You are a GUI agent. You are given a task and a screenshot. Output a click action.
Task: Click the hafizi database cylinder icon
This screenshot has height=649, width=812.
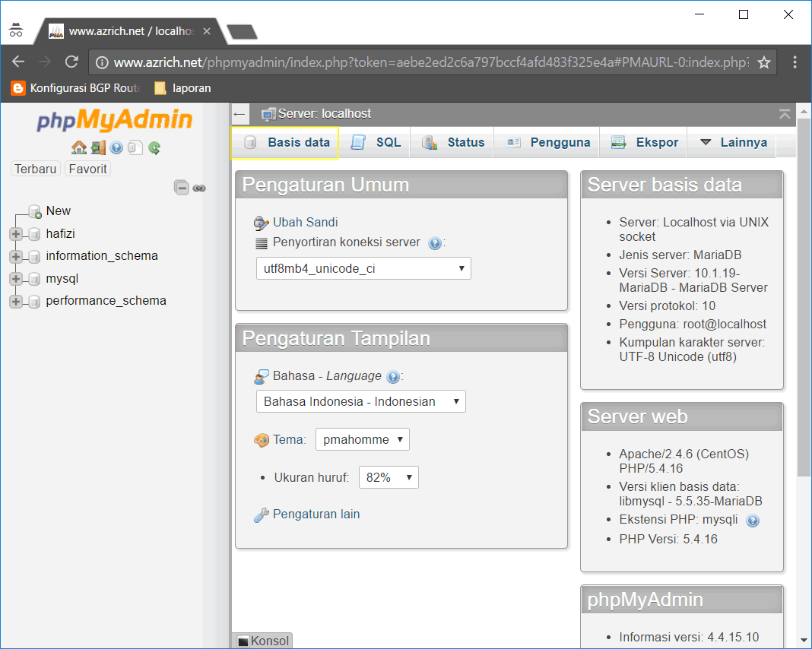(34, 234)
